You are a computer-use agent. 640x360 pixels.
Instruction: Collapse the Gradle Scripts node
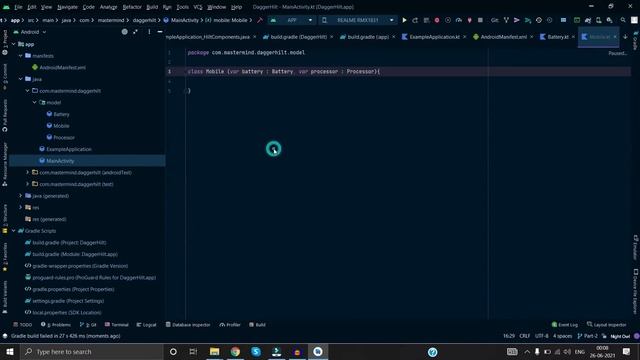click(x=13, y=231)
